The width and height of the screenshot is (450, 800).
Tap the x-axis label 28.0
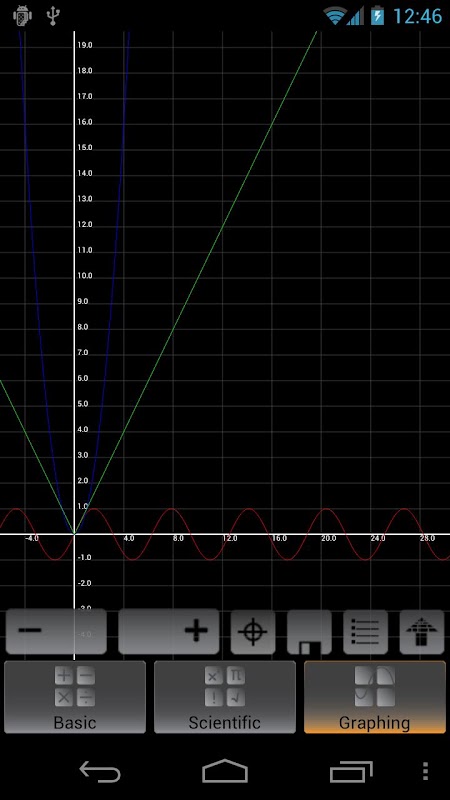(x=427, y=538)
